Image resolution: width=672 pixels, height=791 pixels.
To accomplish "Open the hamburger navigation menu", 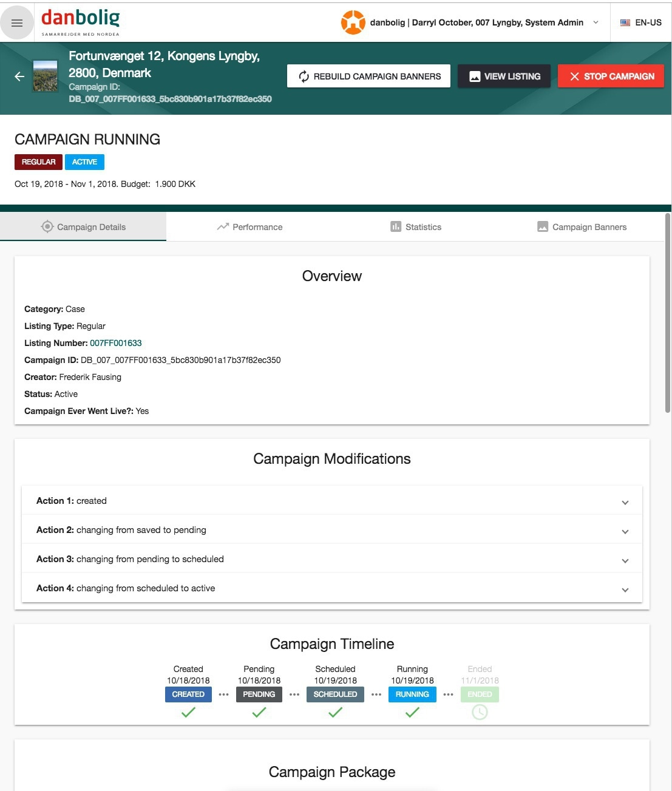I will click(17, 23).
